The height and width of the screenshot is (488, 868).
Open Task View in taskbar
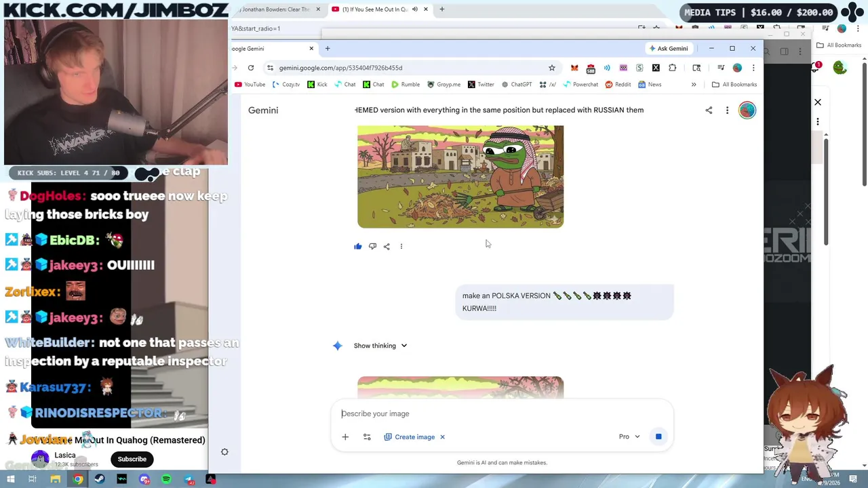[x=32, y=479]
